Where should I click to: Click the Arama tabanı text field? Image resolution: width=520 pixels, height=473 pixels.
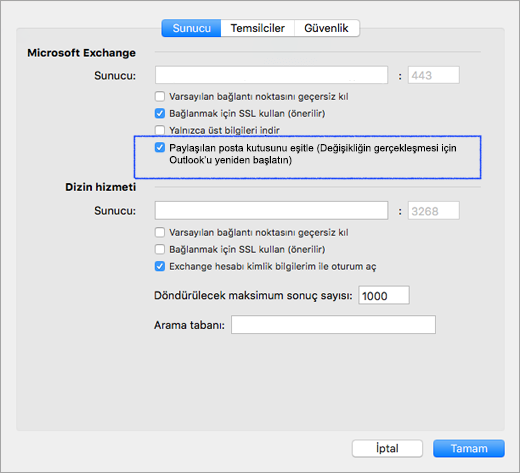(x=333, y=325)
